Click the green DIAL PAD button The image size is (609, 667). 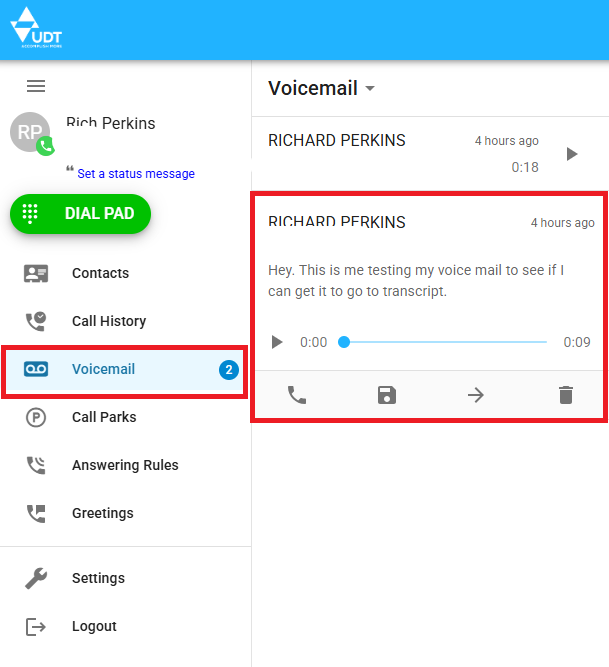click(80, 214)
